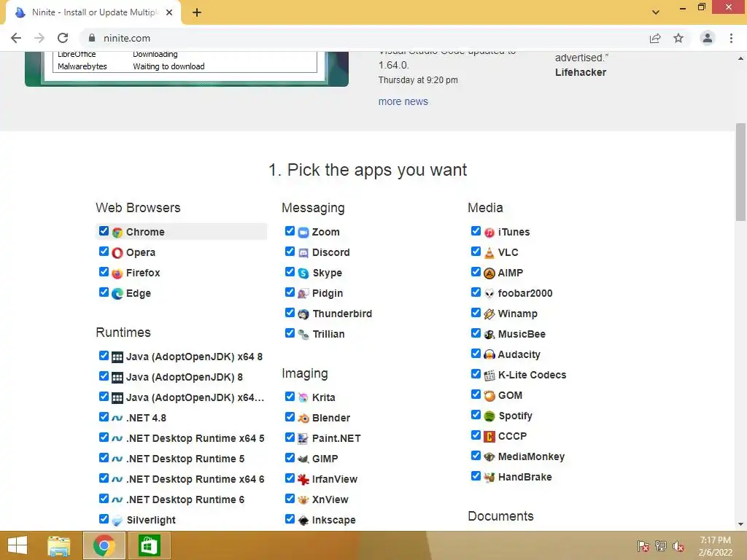Click the Discord app icon
This screenshot has width=747, height=560.
click(303, 253)
